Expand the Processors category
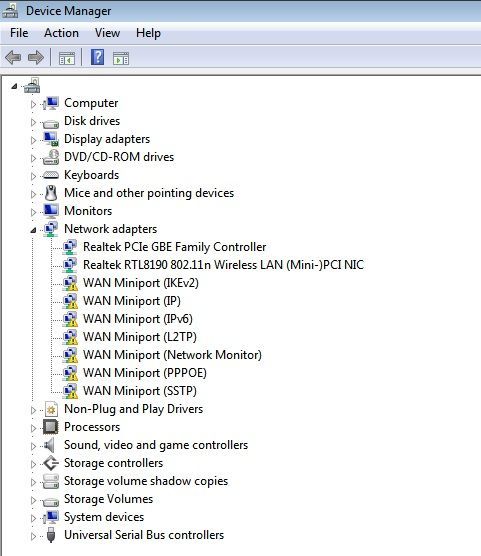This screenshot has height=556, width=481. click(33, 428)
